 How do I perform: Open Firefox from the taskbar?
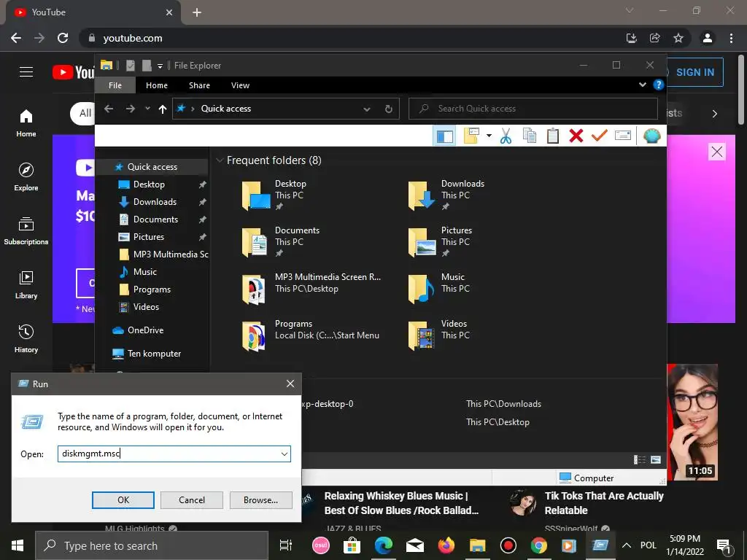coord(446,545)
